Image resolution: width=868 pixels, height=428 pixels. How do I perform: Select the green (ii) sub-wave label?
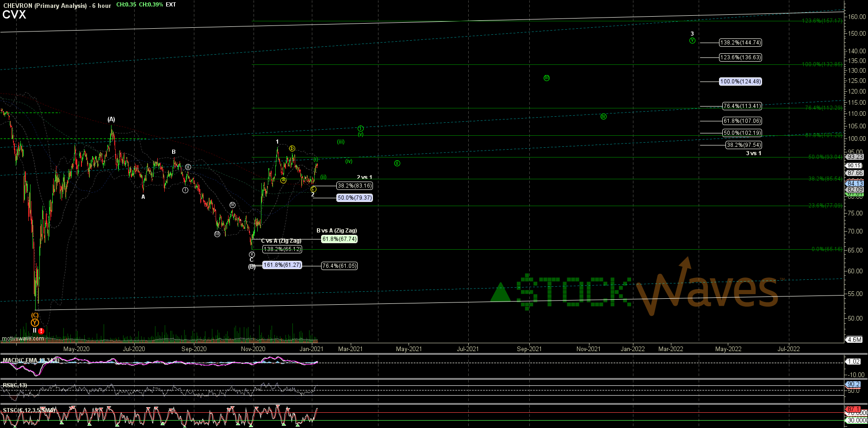[323, 177]
